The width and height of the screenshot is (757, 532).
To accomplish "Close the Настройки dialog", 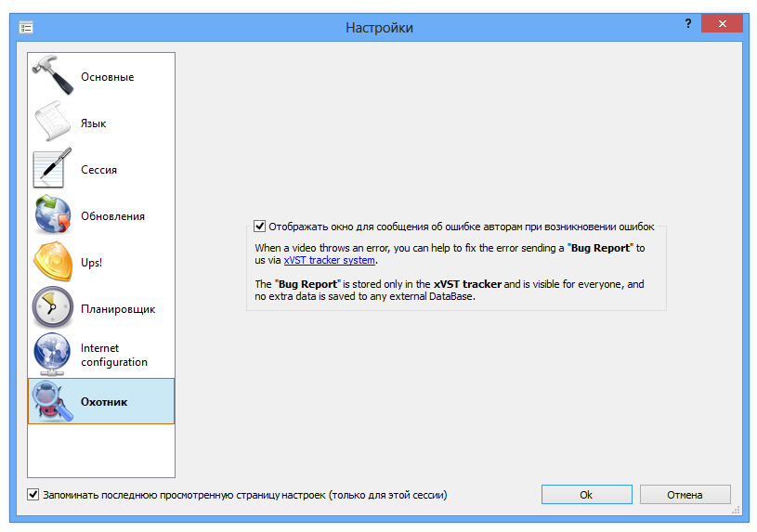I will [722, 23].
